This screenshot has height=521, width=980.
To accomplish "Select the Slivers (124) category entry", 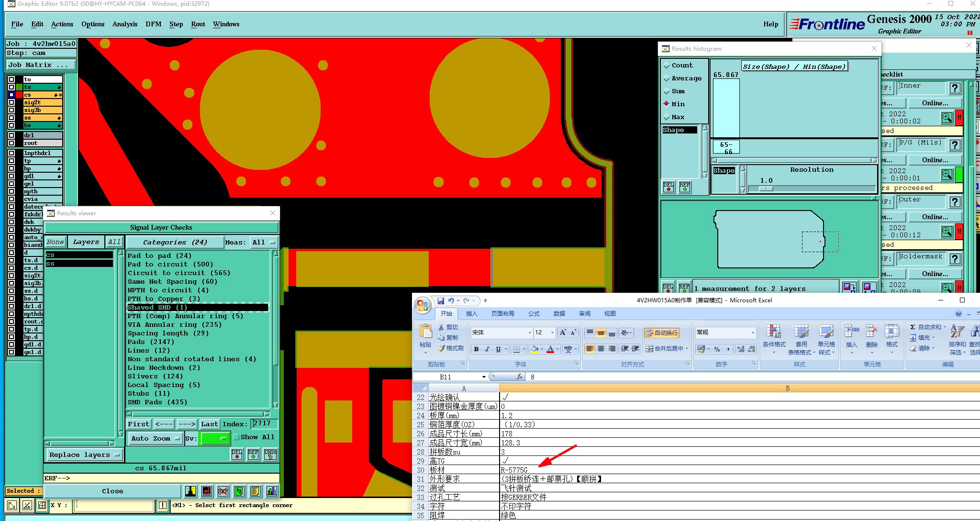I will pyautogui.click(x=155, y=376).
